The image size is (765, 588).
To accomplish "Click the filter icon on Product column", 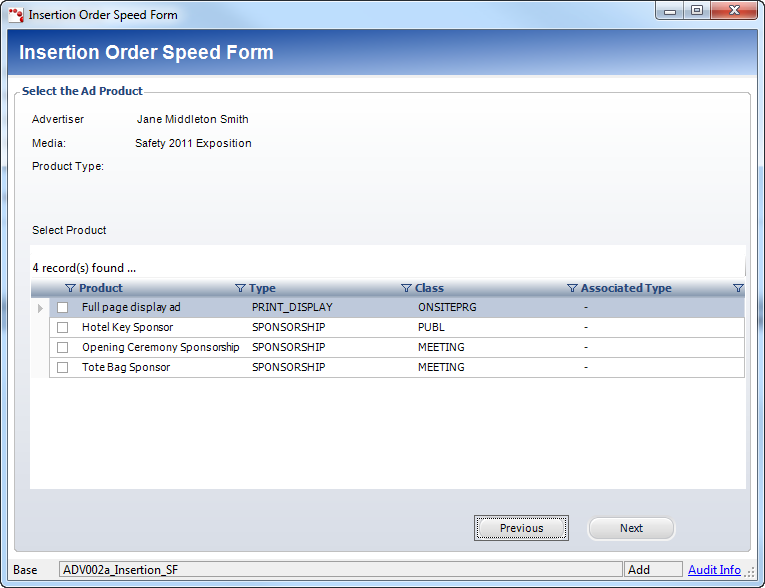I will click(70, 289).
